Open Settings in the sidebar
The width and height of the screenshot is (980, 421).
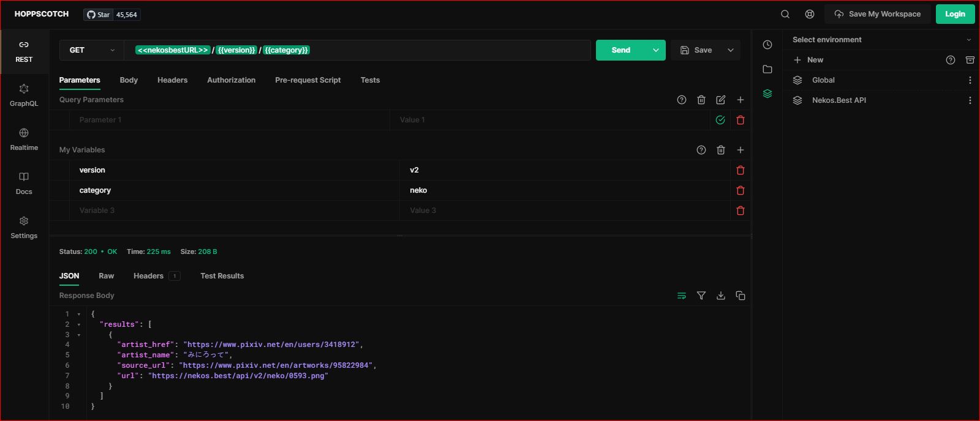point(24,228)
